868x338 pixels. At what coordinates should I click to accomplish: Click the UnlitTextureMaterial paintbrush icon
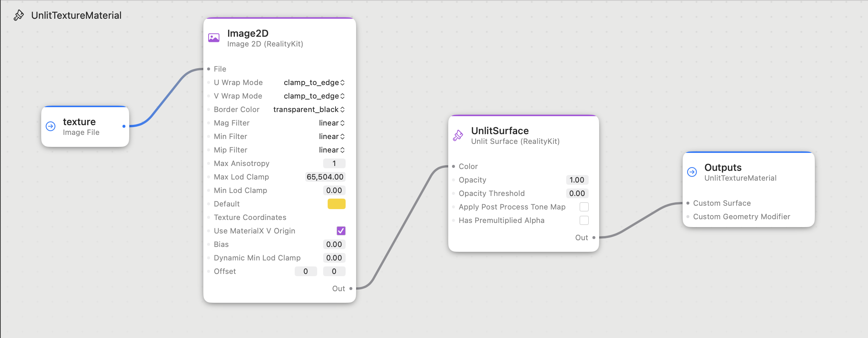point(19,15)
